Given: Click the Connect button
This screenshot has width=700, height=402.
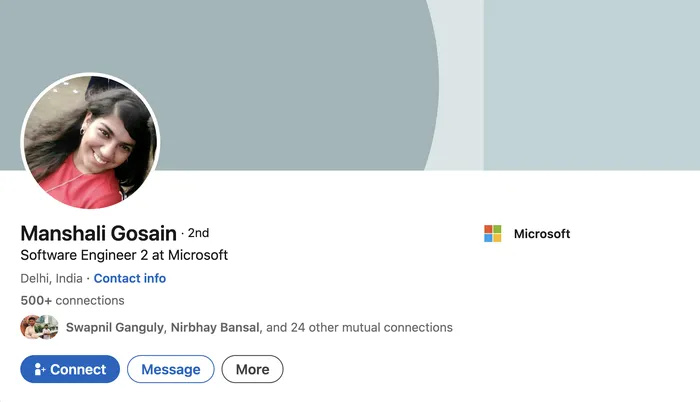Looking at the screenshot, I should tap(70, 369).
